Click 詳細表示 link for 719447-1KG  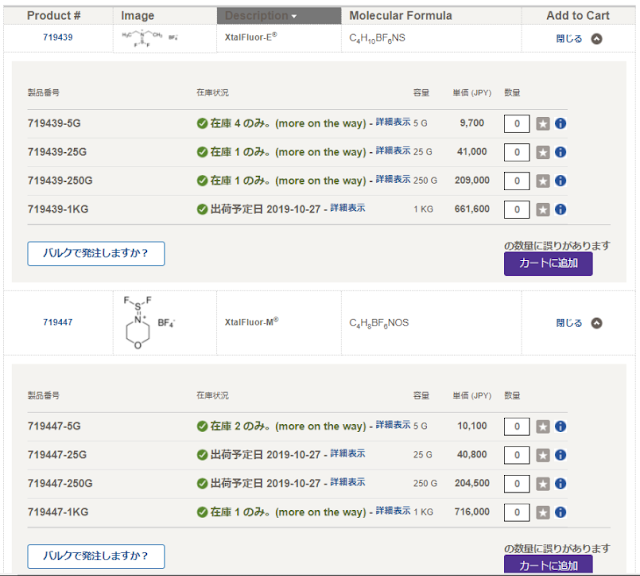tap(393, 511)
